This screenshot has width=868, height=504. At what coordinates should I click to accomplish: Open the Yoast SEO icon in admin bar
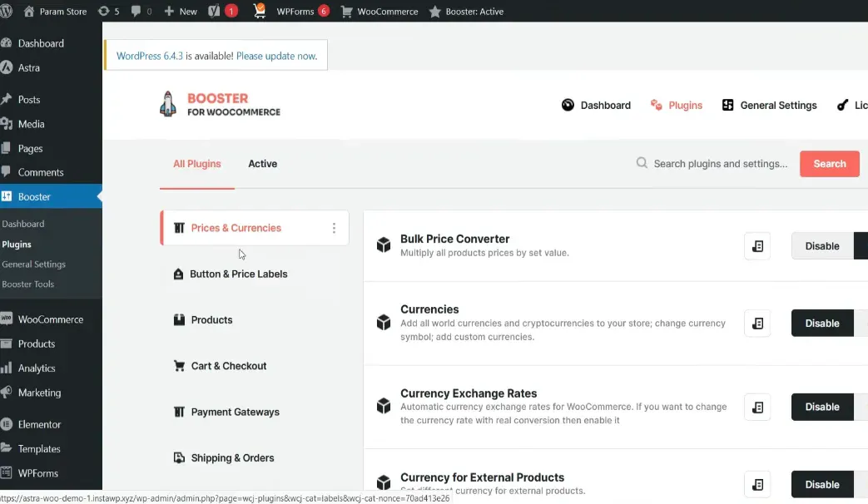click(x=213, y=12)
